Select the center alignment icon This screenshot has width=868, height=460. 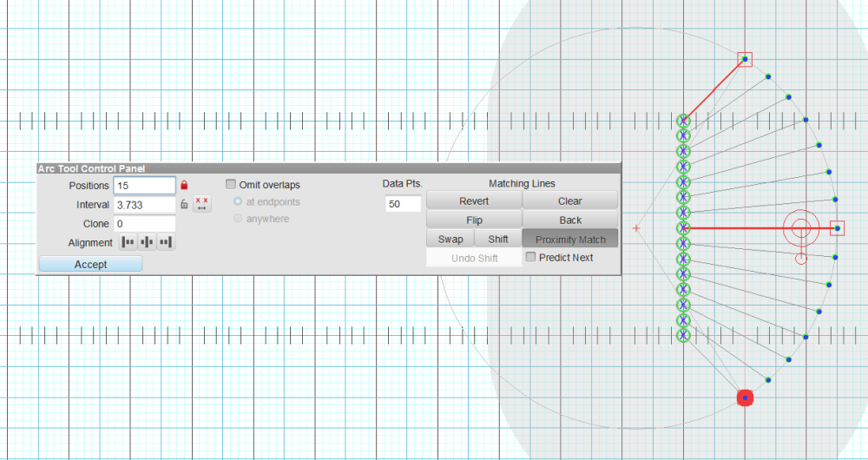click(x=148, y=242)
